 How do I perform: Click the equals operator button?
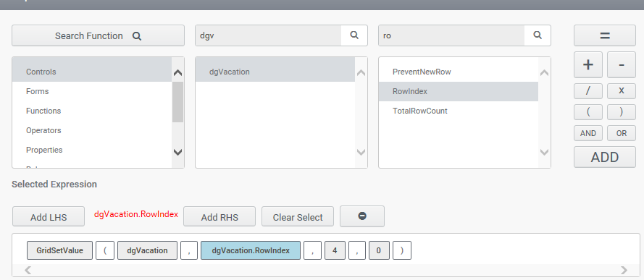coord(605,35)
